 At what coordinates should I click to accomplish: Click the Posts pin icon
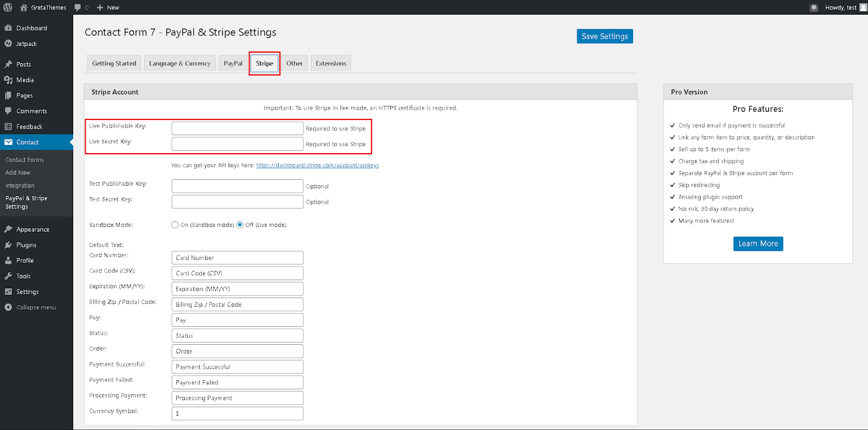point(8,64)
